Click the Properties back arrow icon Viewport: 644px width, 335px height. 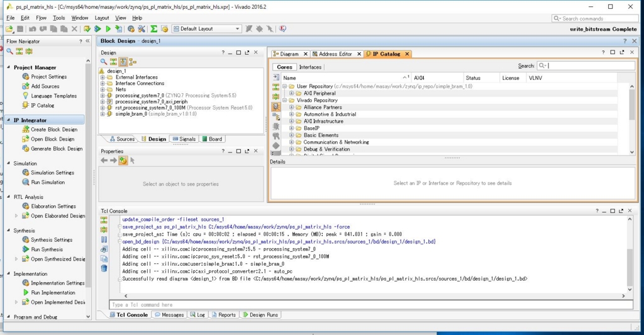[x=104, y=161]
